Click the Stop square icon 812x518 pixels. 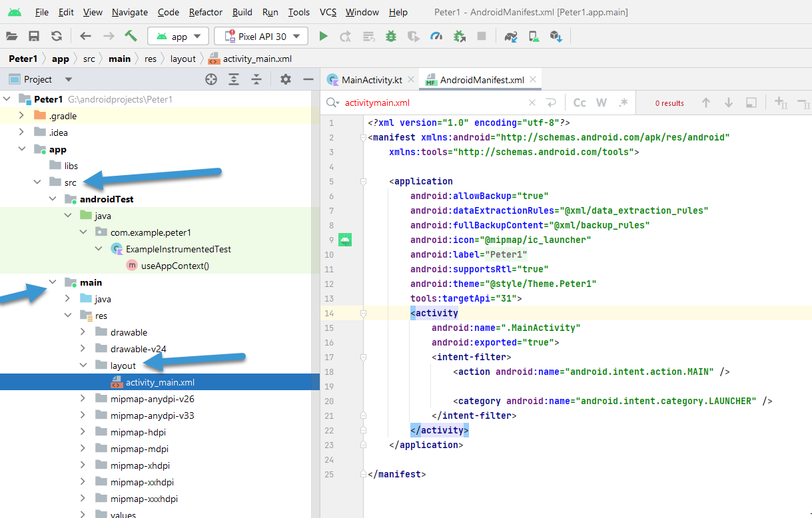[482, 37]
